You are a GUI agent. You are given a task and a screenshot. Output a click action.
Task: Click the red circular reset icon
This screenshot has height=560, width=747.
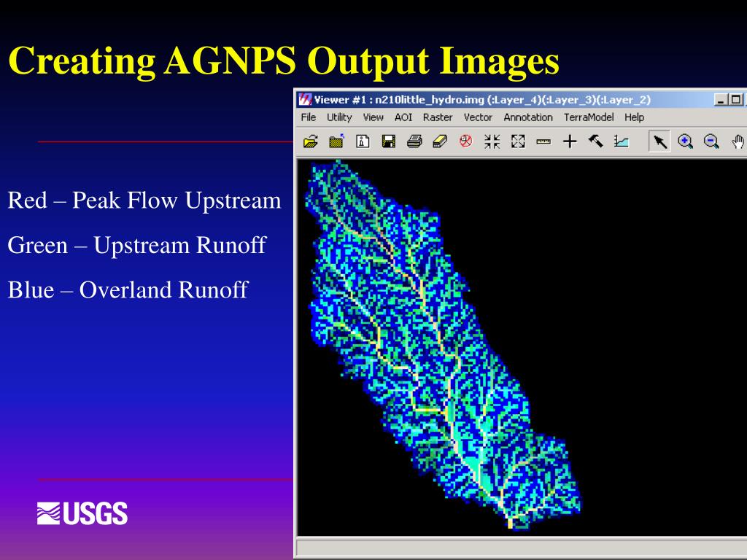click(465, 141)
